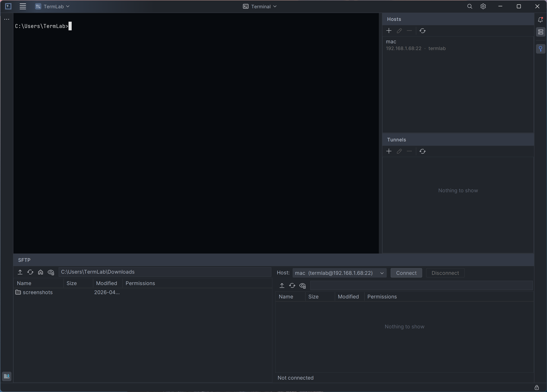This screenshot has width=547, height=392.
Task: Refresh the Hosts list
Action: click(x=423, y=31)
